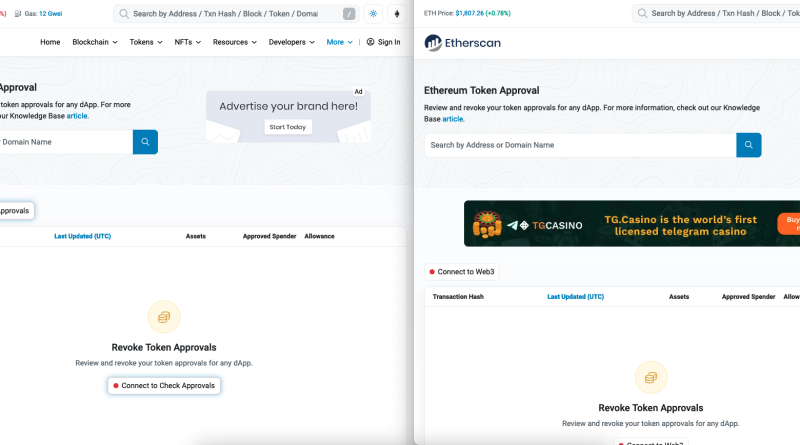This screenshot has height=445, width=800.
Task: Sort by Last Updated (UTC) in left window
Action: (83, 236)
